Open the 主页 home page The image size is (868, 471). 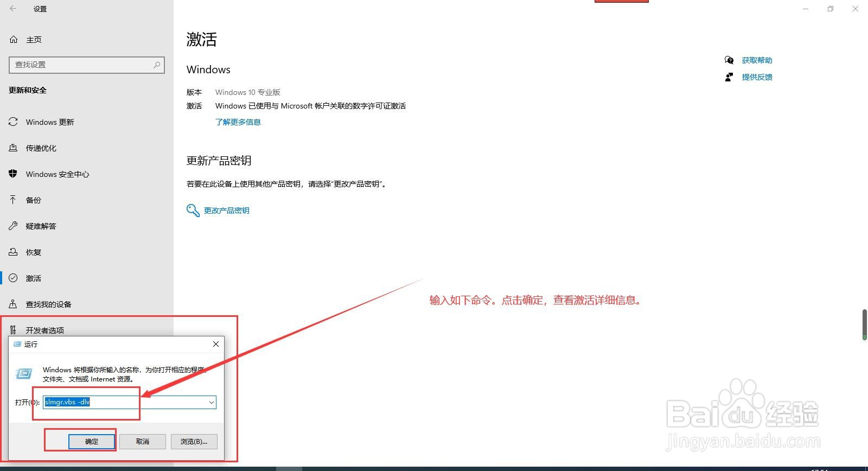(x=34, y=40)
